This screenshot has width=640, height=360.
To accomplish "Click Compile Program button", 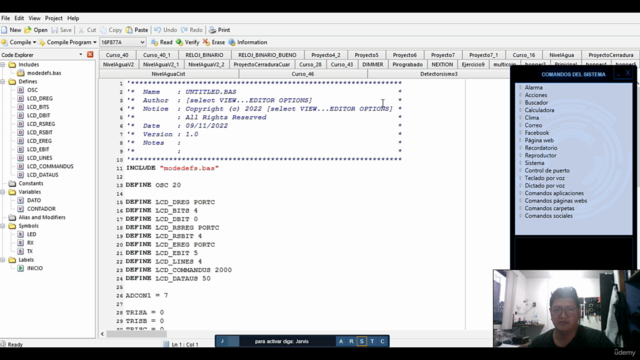I will [65, 42].
